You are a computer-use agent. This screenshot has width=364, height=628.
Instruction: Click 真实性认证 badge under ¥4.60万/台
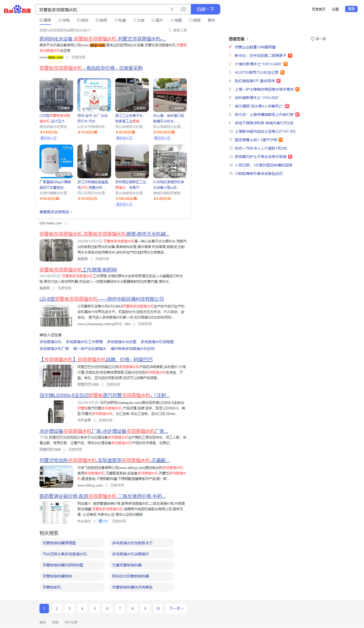(x=48, y=138)
